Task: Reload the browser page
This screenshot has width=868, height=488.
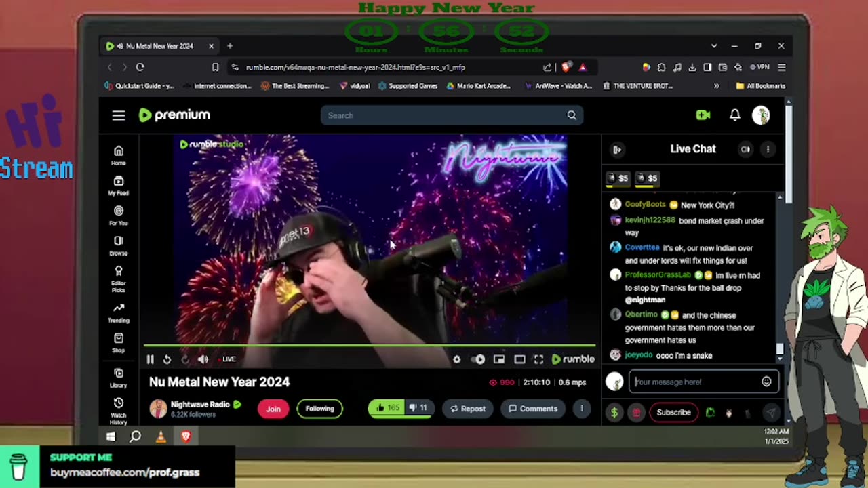Action: (140, 67)
